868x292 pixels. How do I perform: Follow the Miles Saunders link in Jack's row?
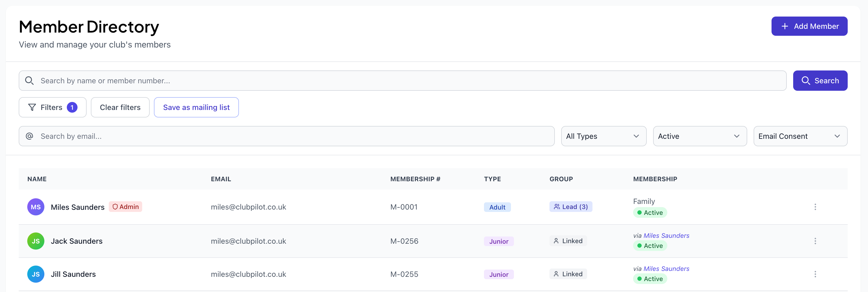(x=666, y=235)
